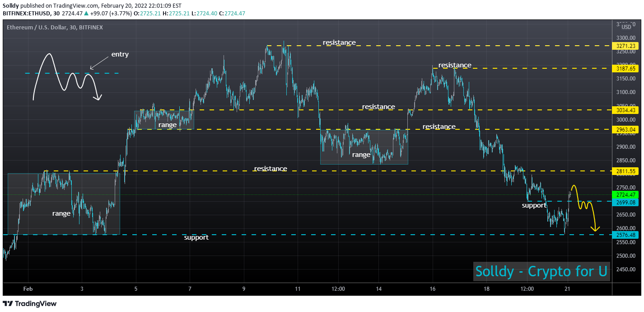Click the USD currency label on price axis

click(x=626, y=28)
